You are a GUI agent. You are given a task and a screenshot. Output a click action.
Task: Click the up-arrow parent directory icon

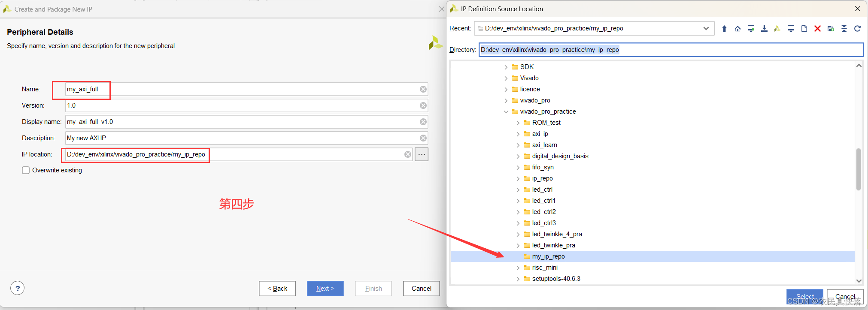724,29
